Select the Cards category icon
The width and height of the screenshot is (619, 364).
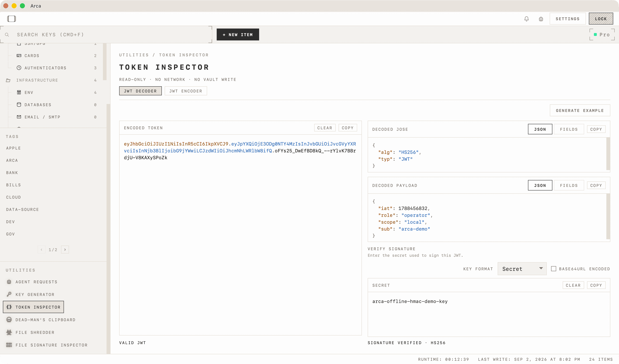(x=19, y=55)
